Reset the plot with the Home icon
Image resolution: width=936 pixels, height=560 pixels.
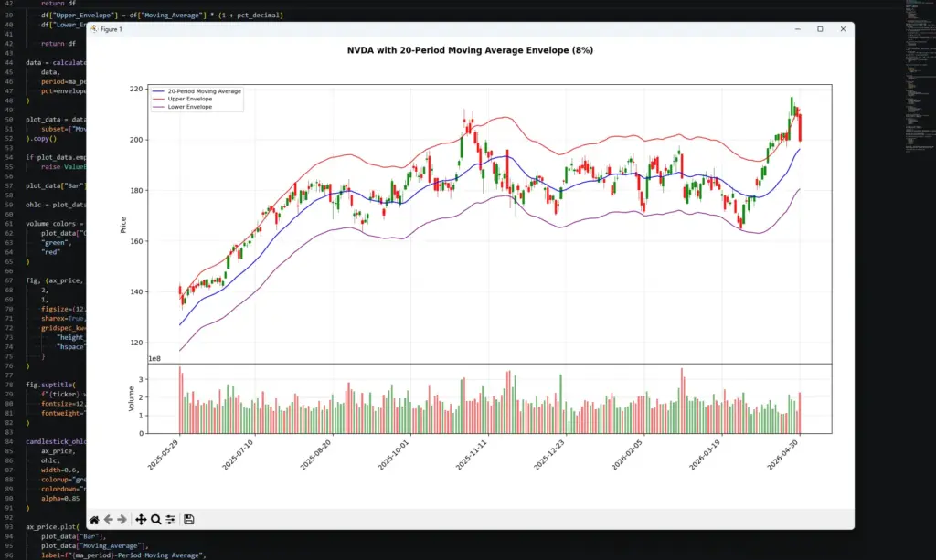pos(94,520)
